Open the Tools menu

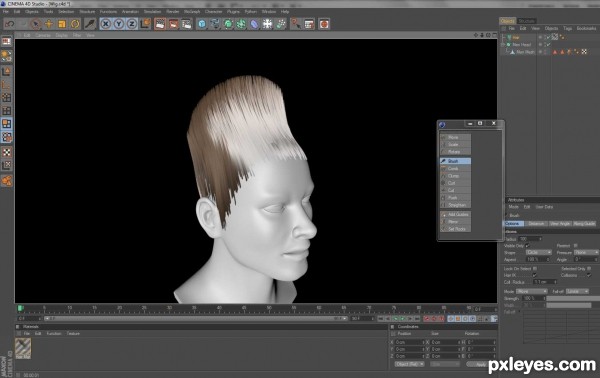pyautogui.click(x=48, y=12)
